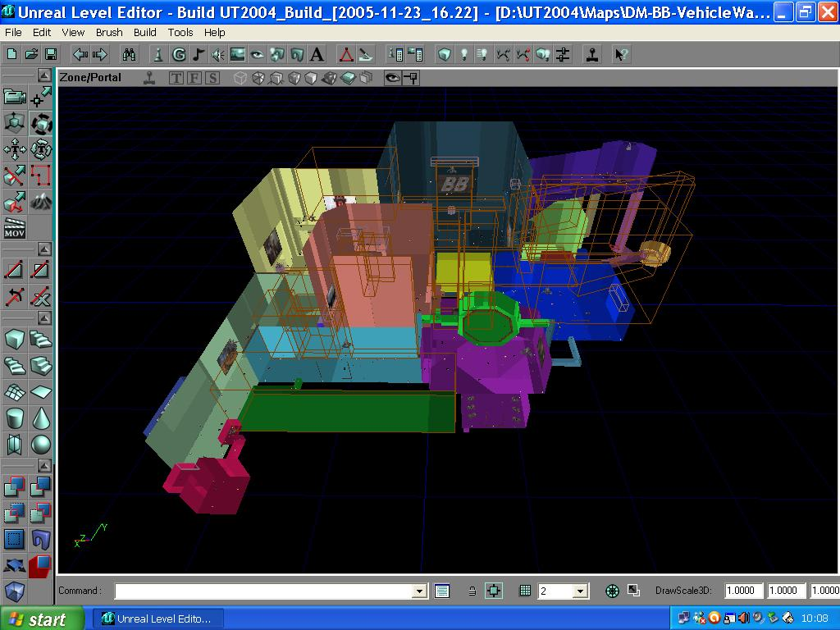Open the Build menu
The width and height of the screenshot is (840, 630).
(x=144, y=33)
